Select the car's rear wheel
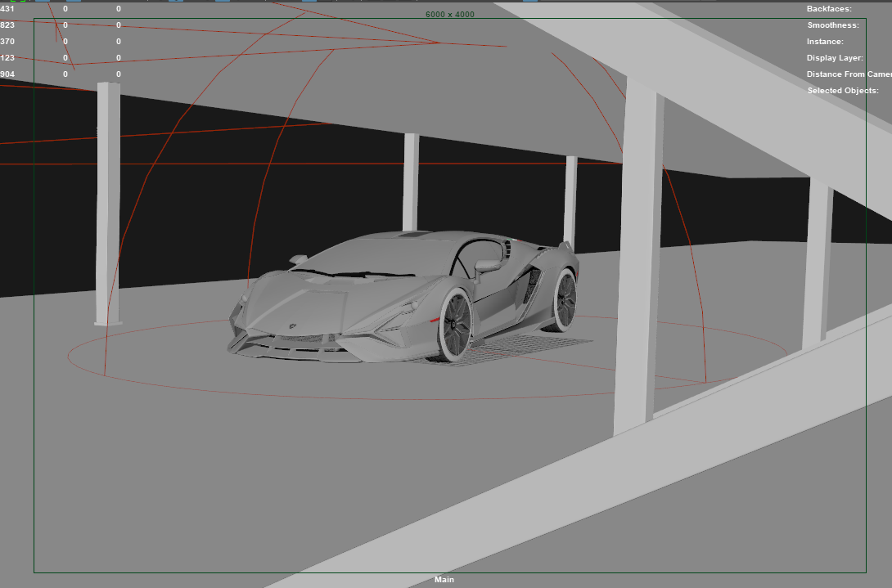Viewport: 892px width, 588px height. click(x=563, y=299)
